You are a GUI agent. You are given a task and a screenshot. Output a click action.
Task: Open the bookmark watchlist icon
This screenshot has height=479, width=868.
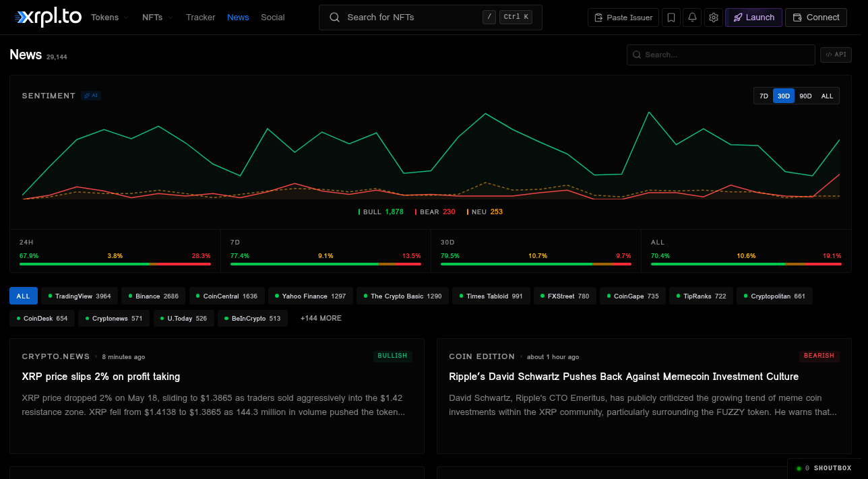671,18
